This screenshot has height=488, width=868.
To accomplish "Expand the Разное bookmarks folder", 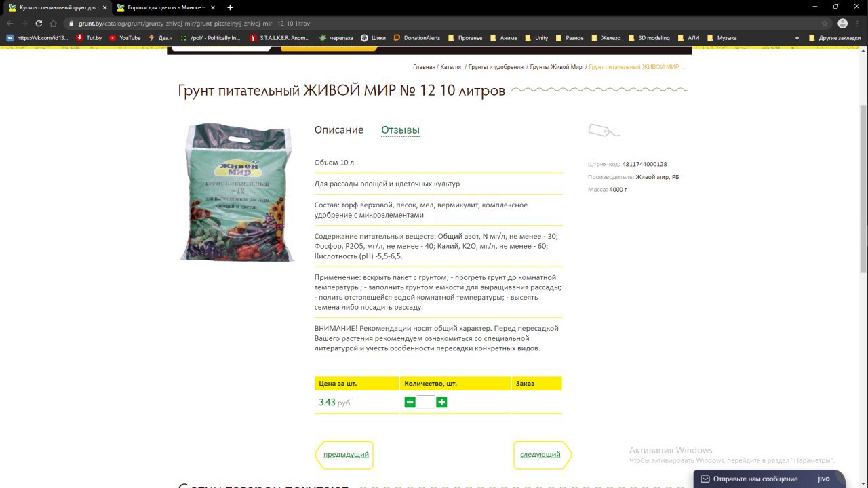I will click(570, 38).
